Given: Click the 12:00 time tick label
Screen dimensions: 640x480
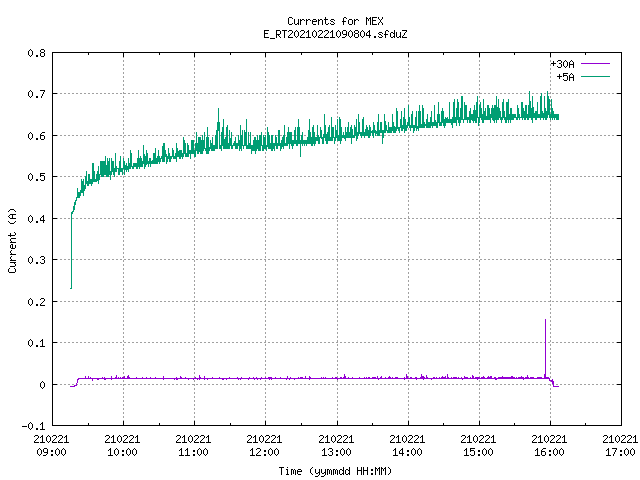Looking at the screenshot, I should pyautogui.click(x=264, y=452).
